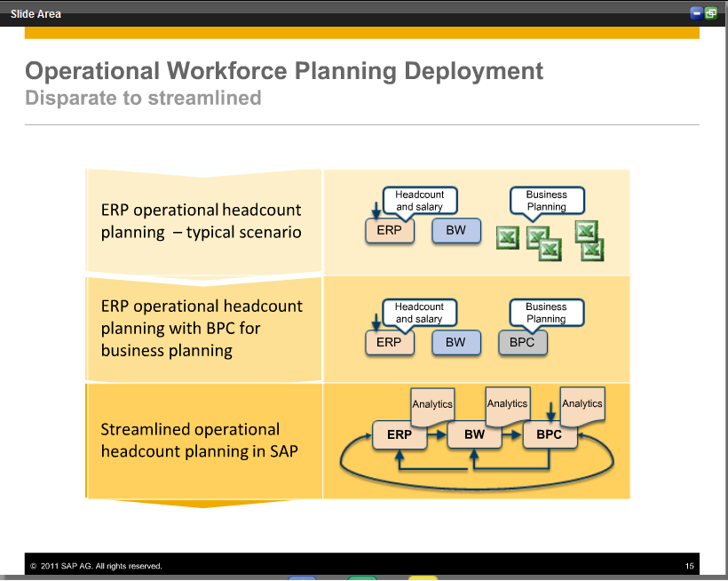This screenshot has height=581, width=728.
Task: Click the bold BW box in streamlined row
Action: [x=474, y=435]
